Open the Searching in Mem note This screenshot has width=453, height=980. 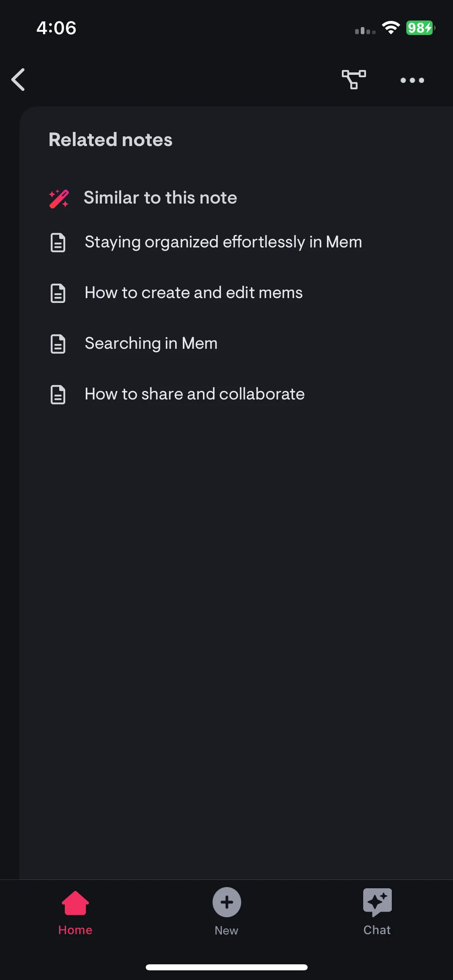click(151, 344)
